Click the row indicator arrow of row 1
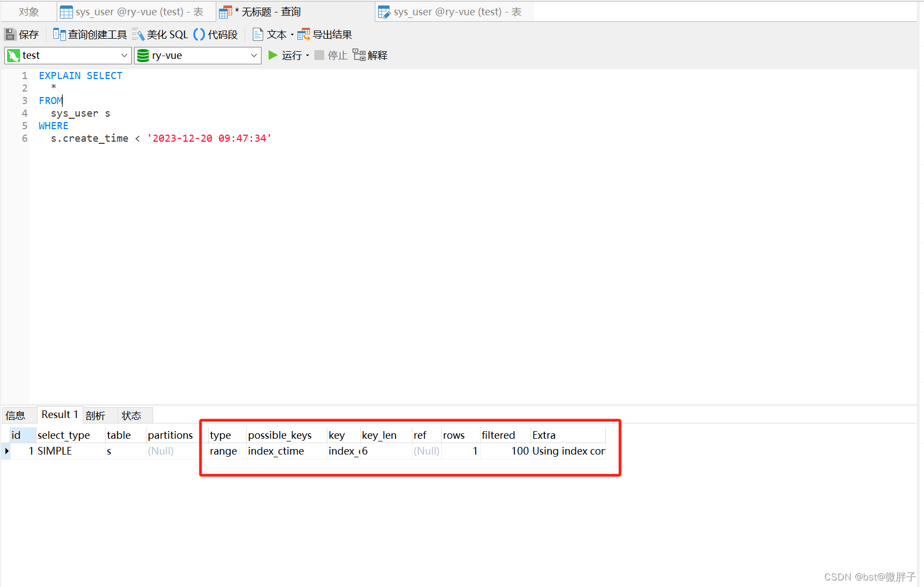The width and height of the screenshot is (924, 587). tap(6, 451)
